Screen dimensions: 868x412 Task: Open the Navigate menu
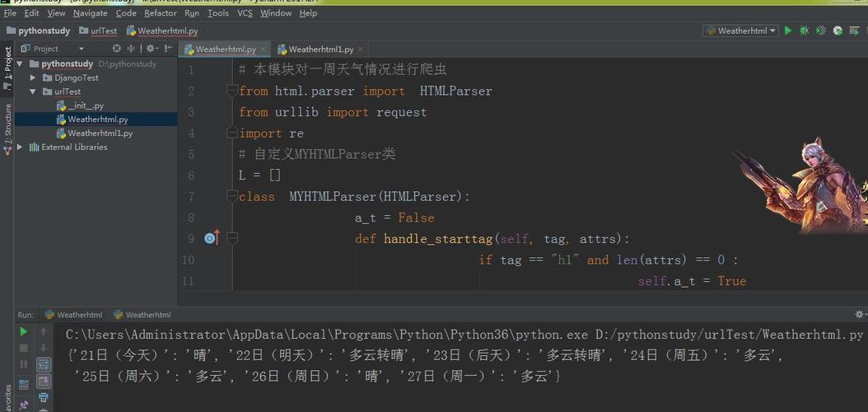click(91, 12)
